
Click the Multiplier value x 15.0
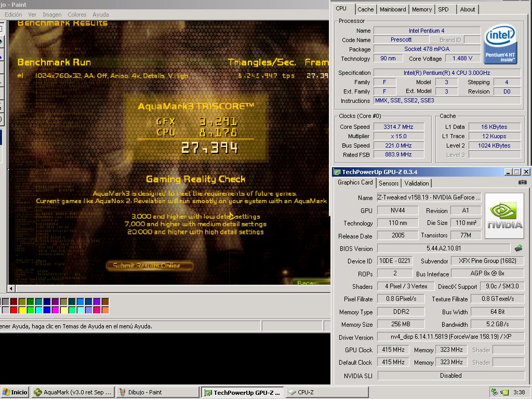tap(398, 136)
